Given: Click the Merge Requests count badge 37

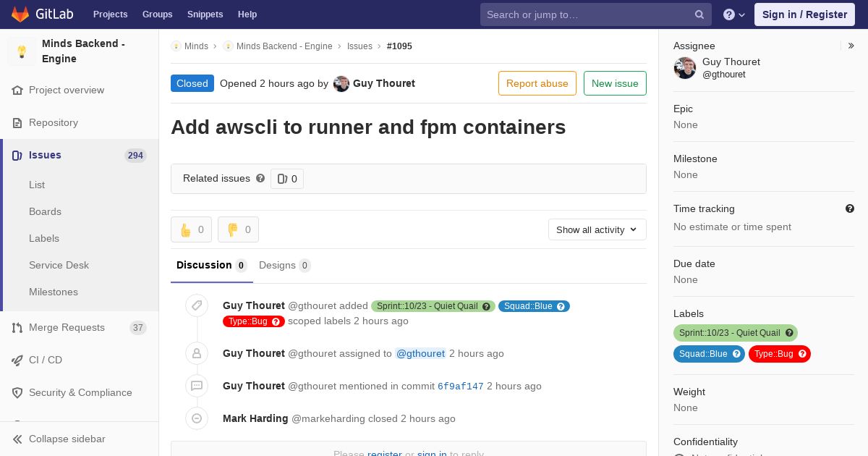Looking at the screenshot, I should (x=137, y=328).
